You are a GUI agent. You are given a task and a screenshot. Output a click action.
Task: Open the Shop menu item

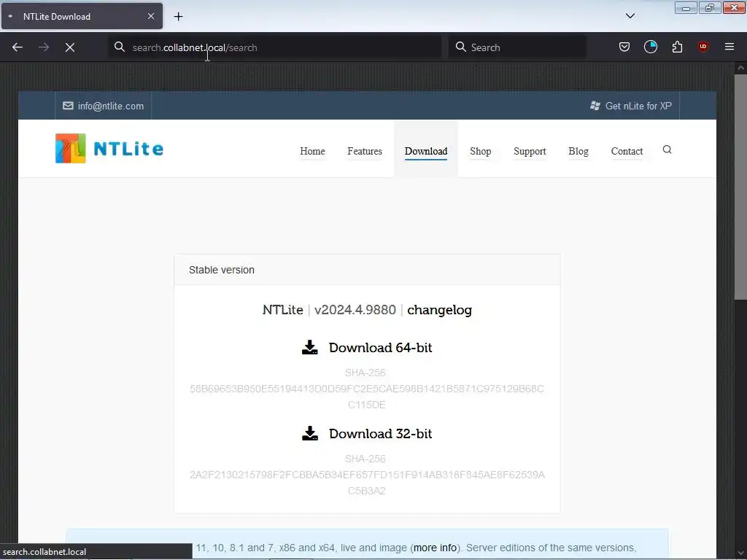tap(480, 151)
